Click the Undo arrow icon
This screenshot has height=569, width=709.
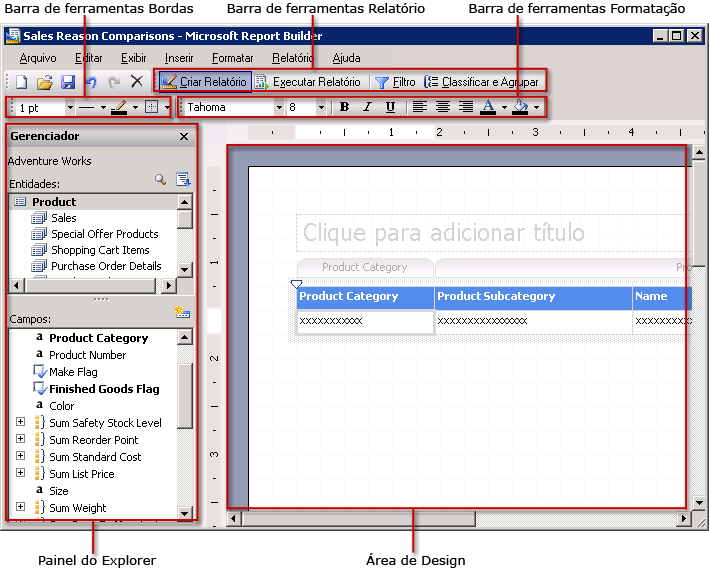(x=91, y=82)
